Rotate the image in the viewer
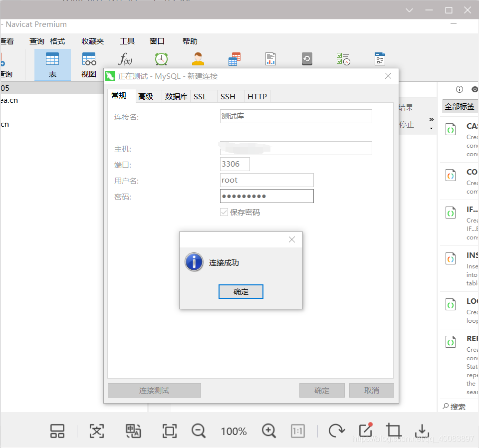Image resolution: width=479 pixels, height=448 pixels. (x=337, y=431)
